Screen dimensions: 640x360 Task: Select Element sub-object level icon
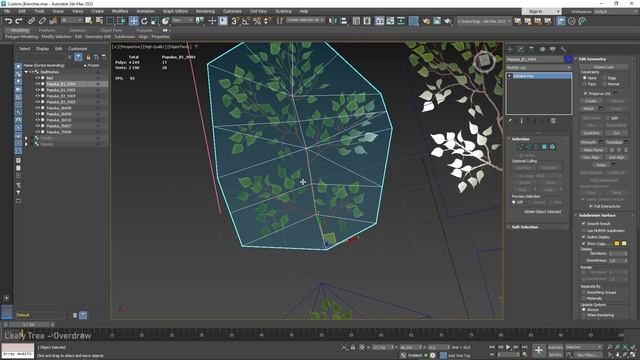[552, 147]
